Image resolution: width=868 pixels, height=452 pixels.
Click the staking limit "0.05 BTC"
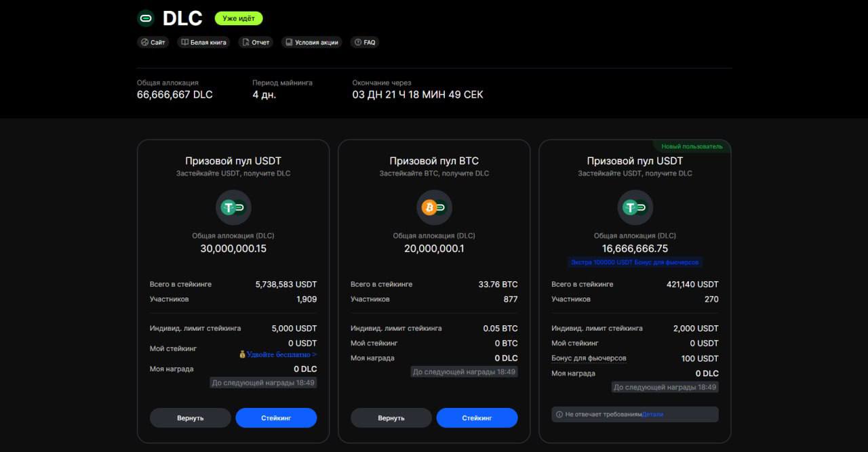[x=500, y=329]
